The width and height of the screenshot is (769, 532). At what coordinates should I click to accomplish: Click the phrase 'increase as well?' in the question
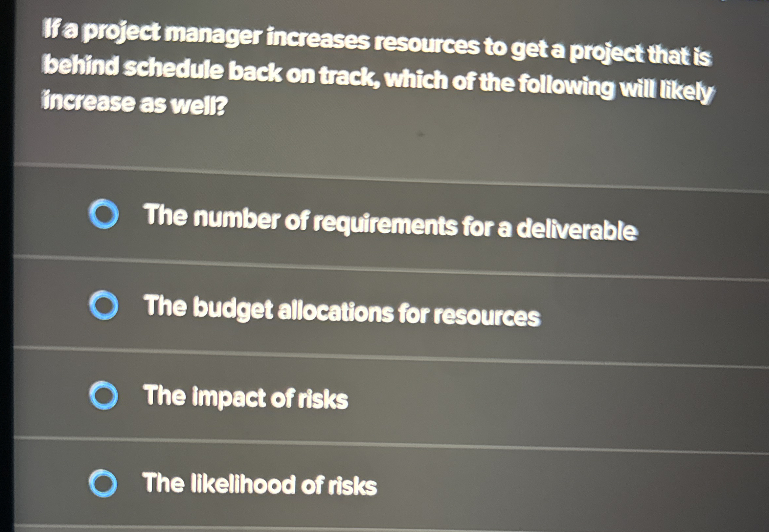(133, 102)
